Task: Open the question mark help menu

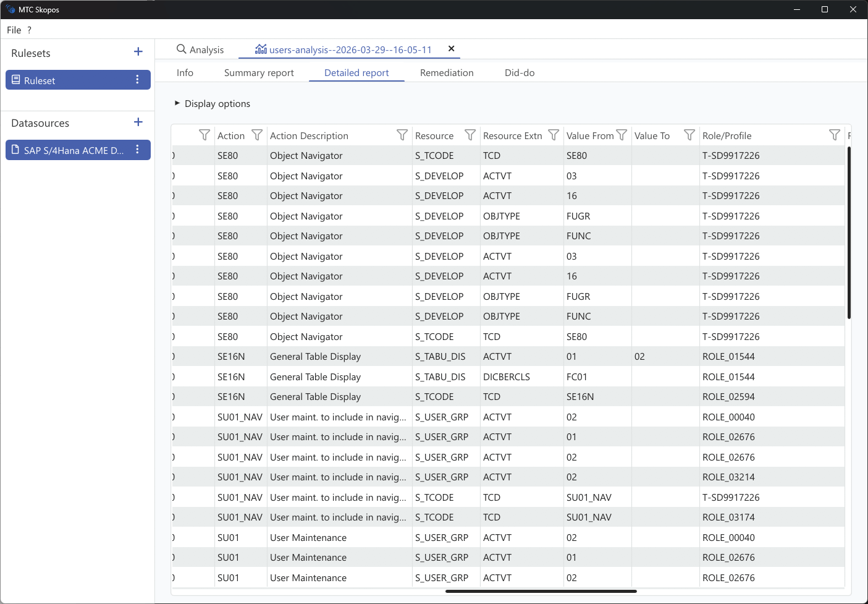Action: pos(29,30)
